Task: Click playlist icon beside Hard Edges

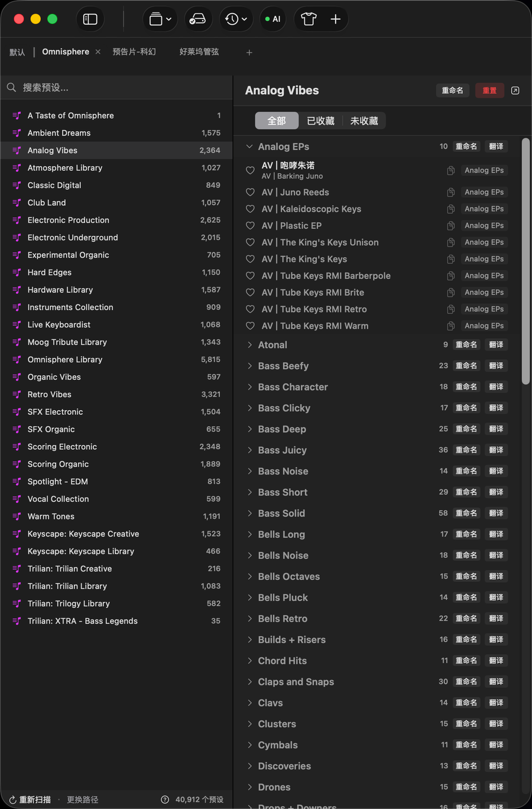Action: pos(17,272)
